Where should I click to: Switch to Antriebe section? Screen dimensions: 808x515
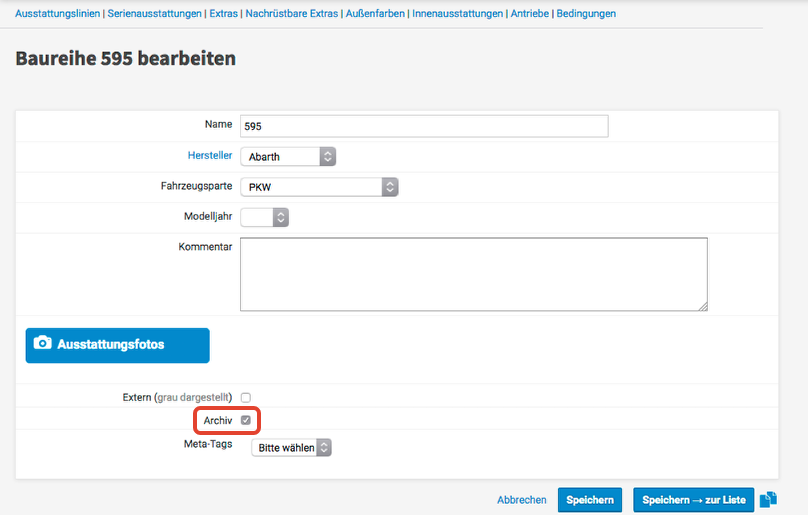[x=529, y=14]
